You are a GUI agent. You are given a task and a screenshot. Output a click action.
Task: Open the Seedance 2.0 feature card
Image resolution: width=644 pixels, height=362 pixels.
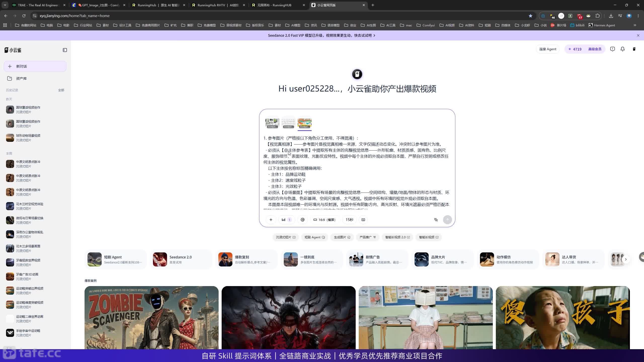click(x=181, y=259)
